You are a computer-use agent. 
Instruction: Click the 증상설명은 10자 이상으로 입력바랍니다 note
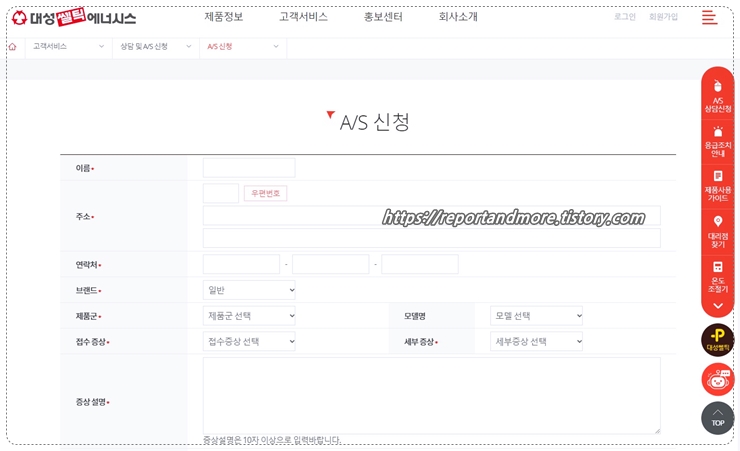(272, 440)
